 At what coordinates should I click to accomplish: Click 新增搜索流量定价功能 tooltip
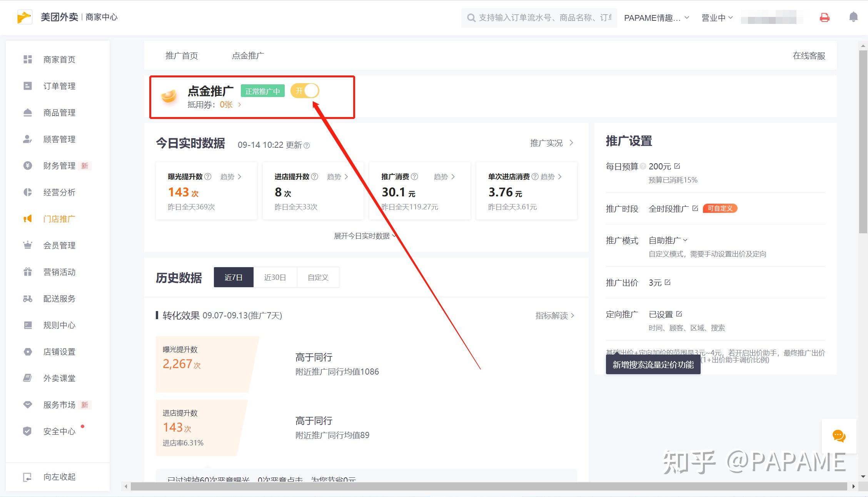tap(653, 365)
